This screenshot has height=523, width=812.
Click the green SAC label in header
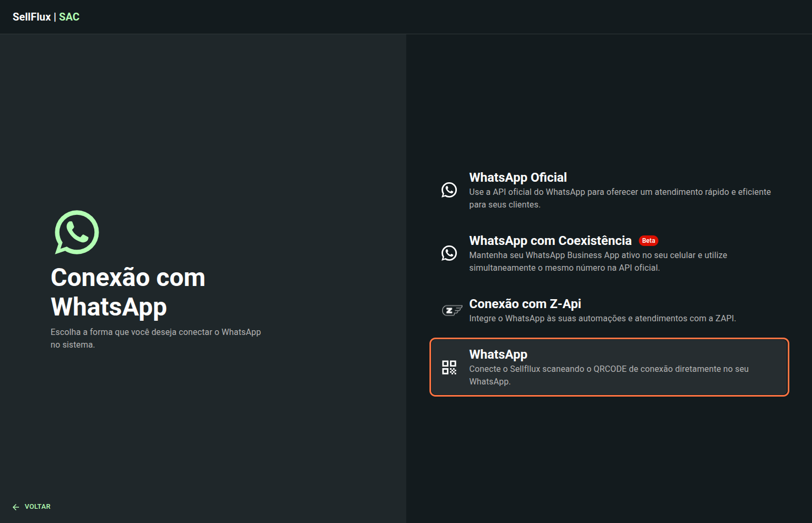coord(69,17)
